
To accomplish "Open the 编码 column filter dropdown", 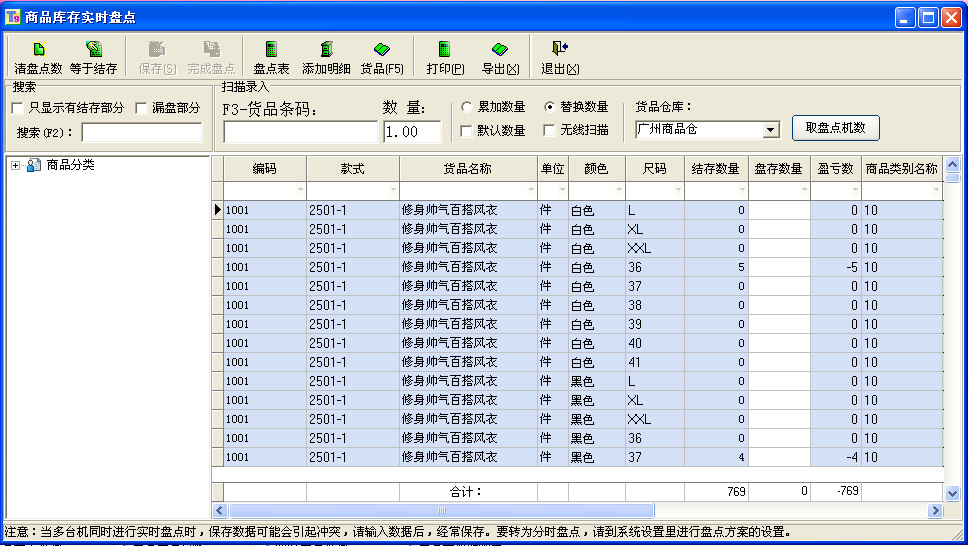I will (x=300, y=190).
